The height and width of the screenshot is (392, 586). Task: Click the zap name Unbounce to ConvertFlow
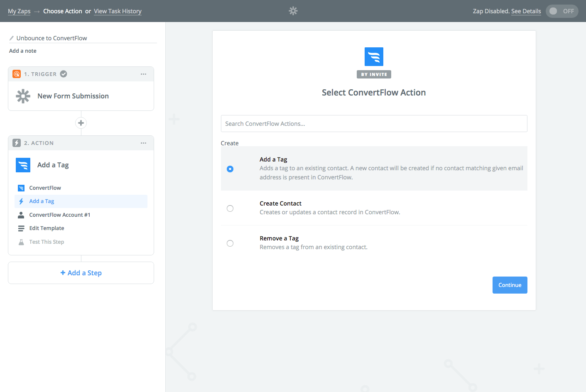tap(52, 38)
